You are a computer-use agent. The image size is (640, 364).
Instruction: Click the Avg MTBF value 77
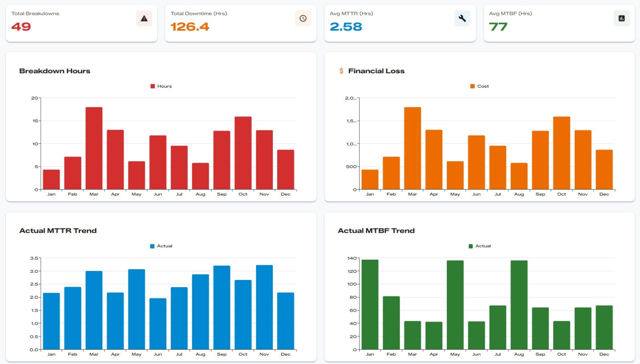click(498, 27)
